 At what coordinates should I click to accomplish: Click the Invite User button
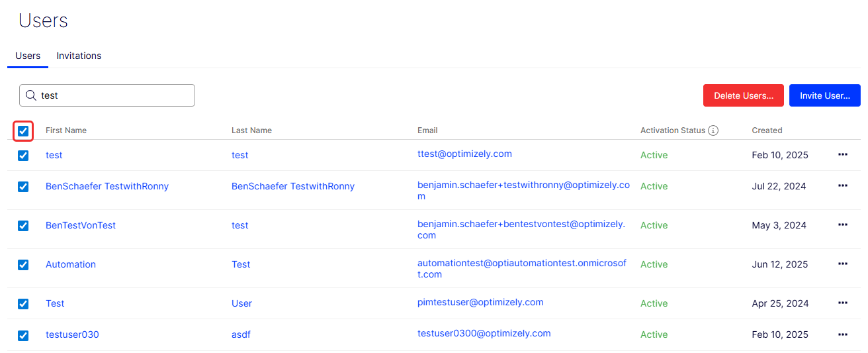pyautogui.click(x=824, y=95)
